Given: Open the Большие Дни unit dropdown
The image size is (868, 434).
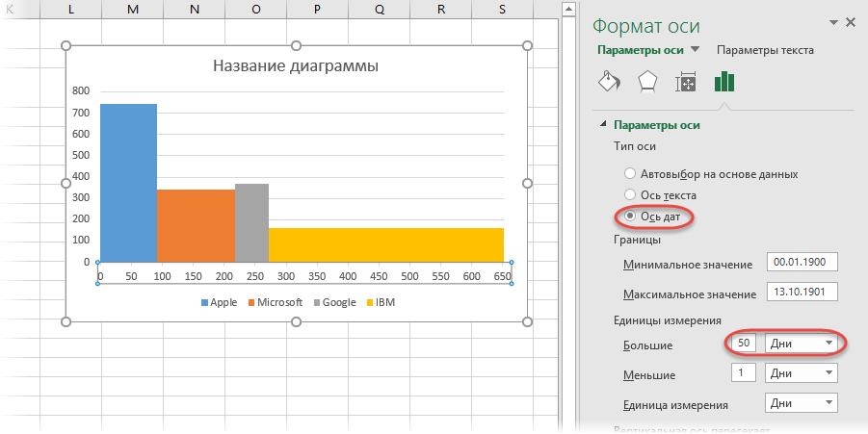Looking at the screenshot, I should tap(801, 344).
